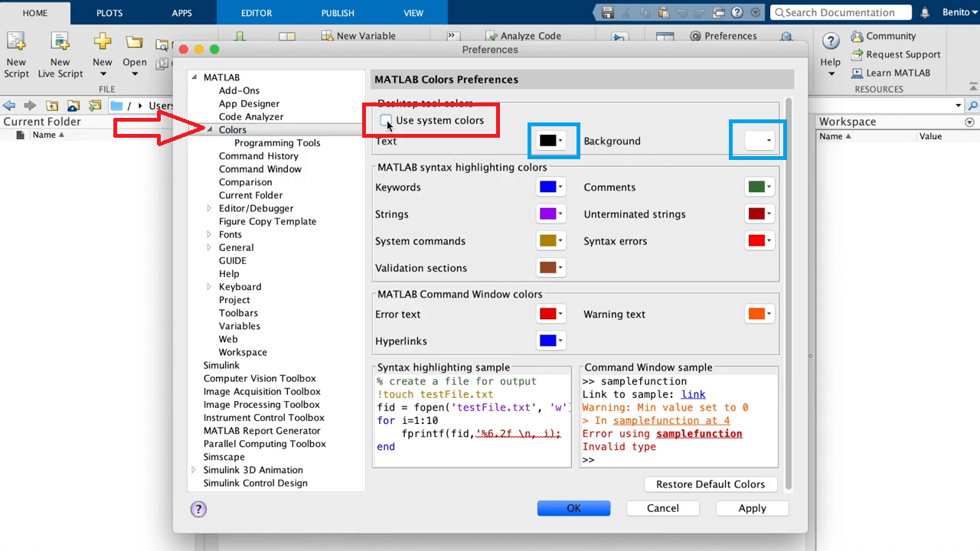Click the Workspace panel actions circle icon

coord(970,122)
